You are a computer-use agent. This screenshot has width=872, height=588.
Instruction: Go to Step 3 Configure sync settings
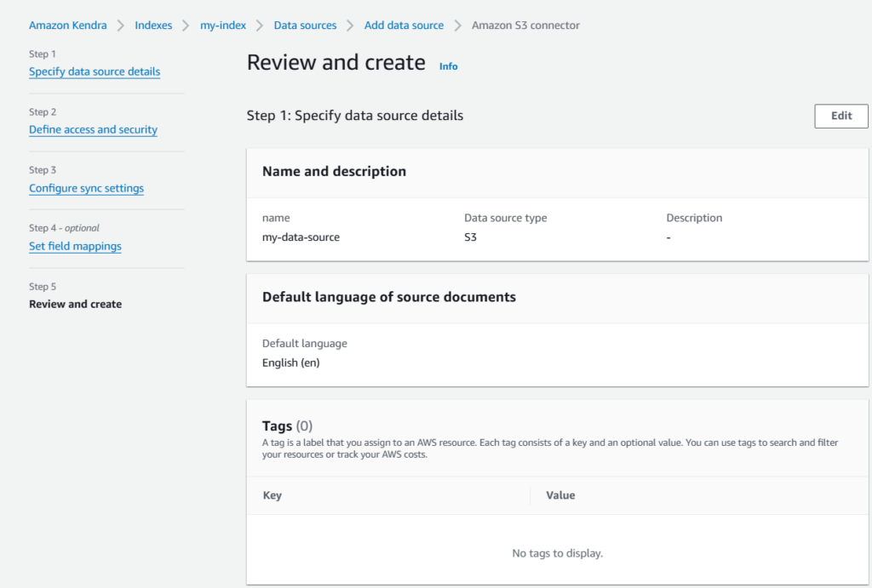[x=86, y=189]
